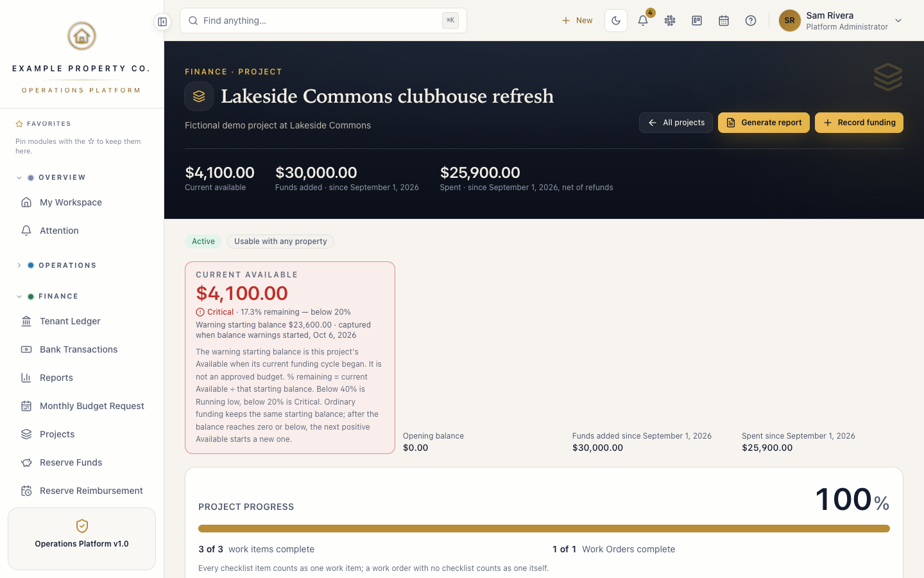
Task: Click the Usable with any property tag
Action: tap(280, 241)
